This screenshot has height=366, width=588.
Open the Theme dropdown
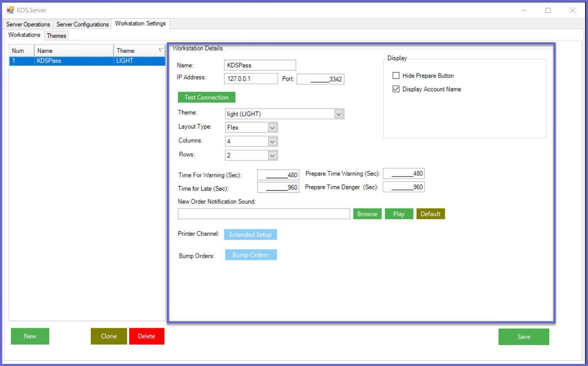(339, 114)
